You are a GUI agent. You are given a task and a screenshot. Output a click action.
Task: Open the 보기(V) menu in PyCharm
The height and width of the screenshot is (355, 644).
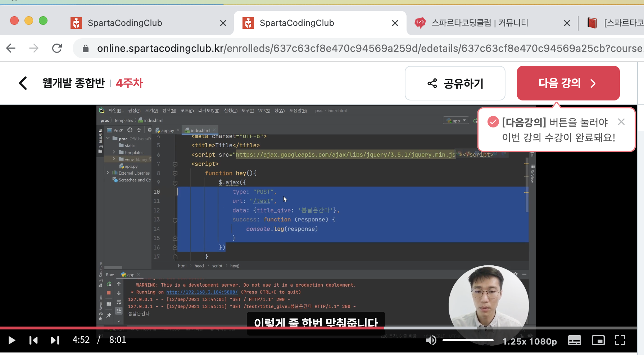(x=151, y=111)
